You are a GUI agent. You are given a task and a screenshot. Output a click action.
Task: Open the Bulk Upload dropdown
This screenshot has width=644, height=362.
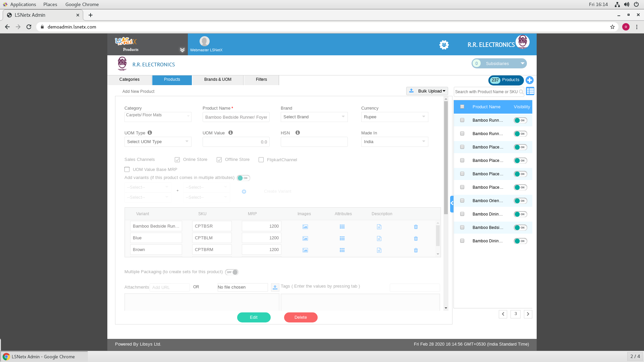[427, 91]
